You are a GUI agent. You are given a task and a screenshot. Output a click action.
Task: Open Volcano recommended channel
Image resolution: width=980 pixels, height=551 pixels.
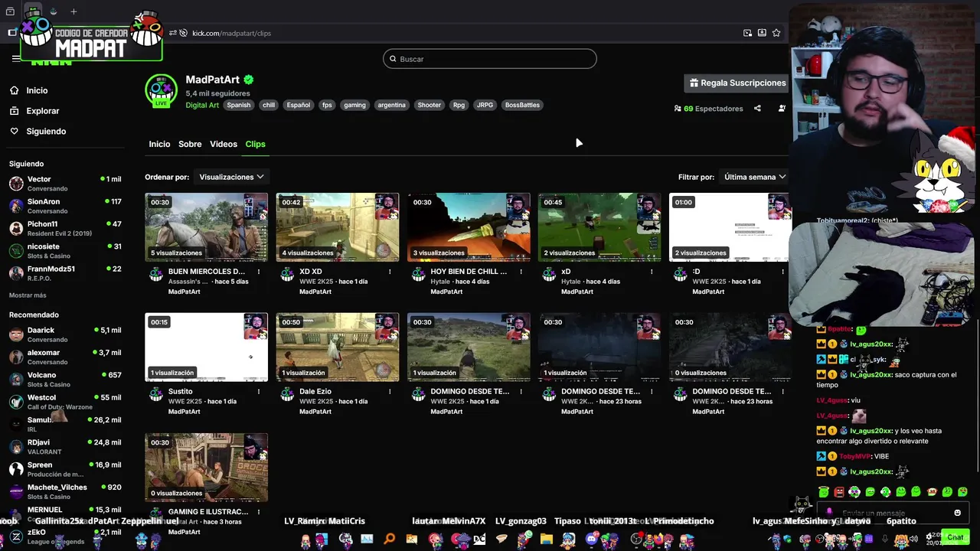tap(65, 380)
